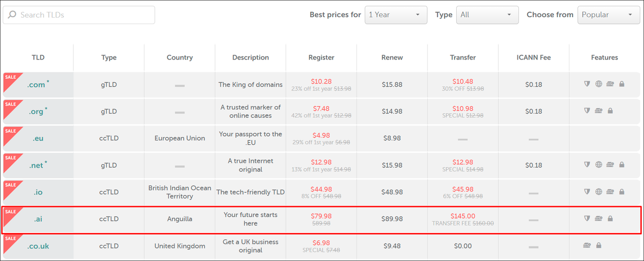Click the server icon in the .net row
This screenshot has width=644, height=261.
point(610,165)
